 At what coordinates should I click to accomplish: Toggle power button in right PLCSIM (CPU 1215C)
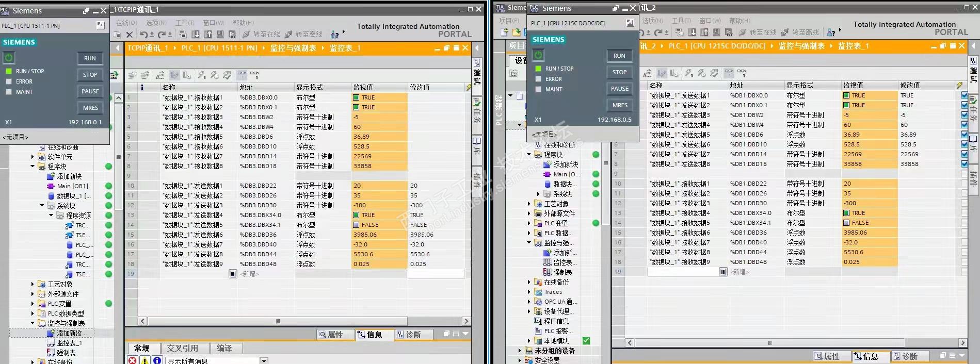538,55
